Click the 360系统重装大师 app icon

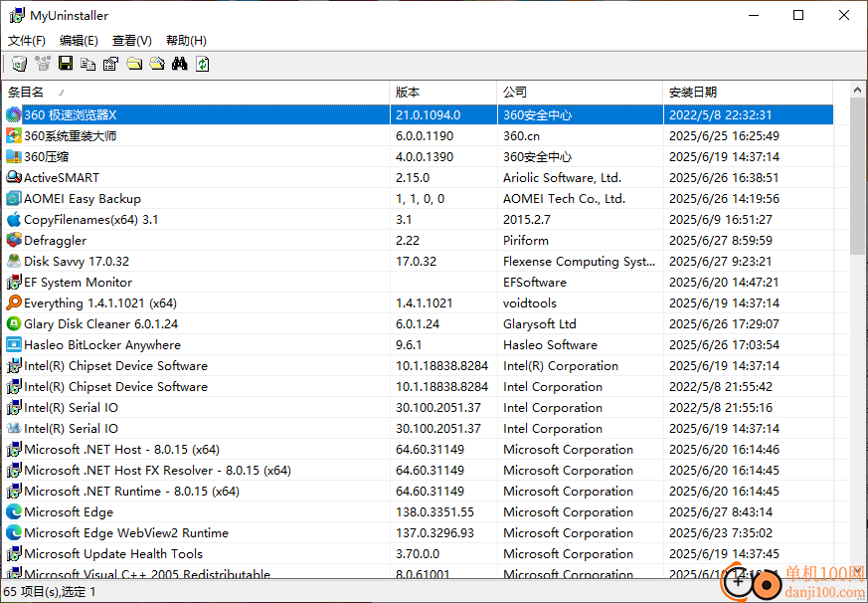(13, 135)
